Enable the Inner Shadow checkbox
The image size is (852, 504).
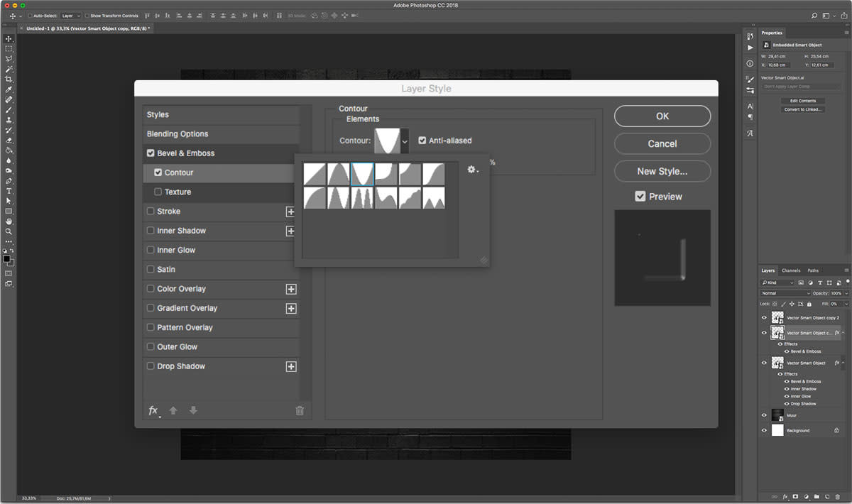pos(151,231)
